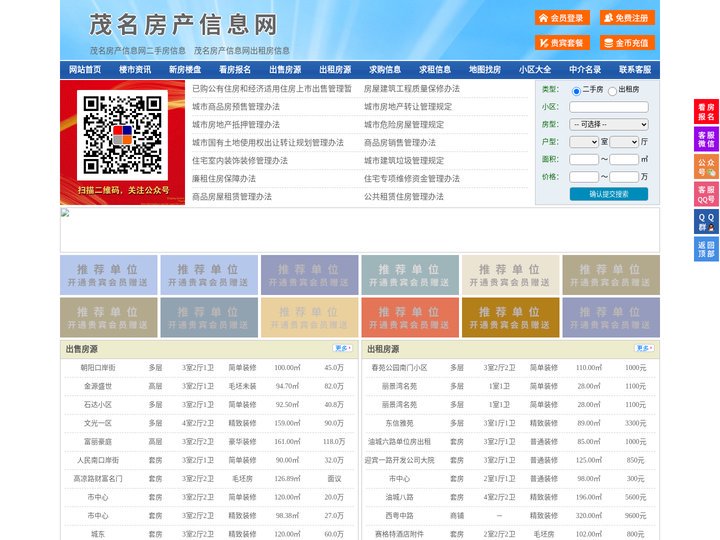Click the 更多 link in 出租房源 header
This screenshot has height=540, width=720.
point(644,349)
